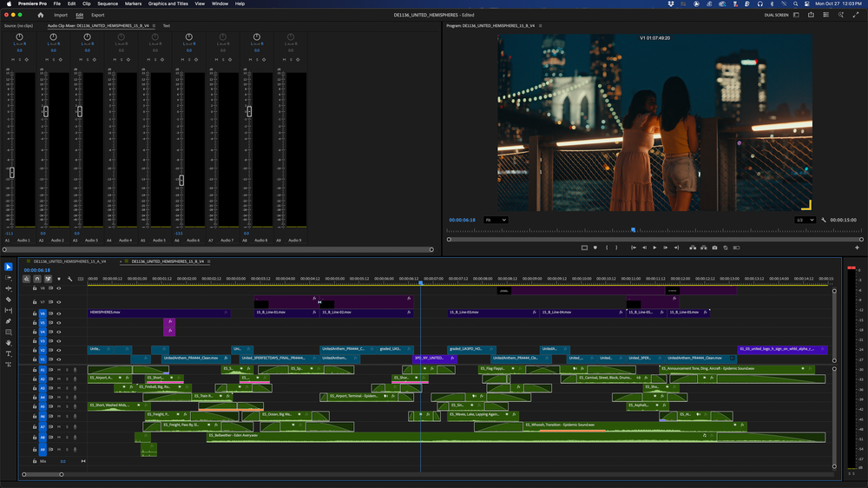Screen dimensions: 868x488
Task: Open the Workspaces menu icon top right
Action: point(796,15)
